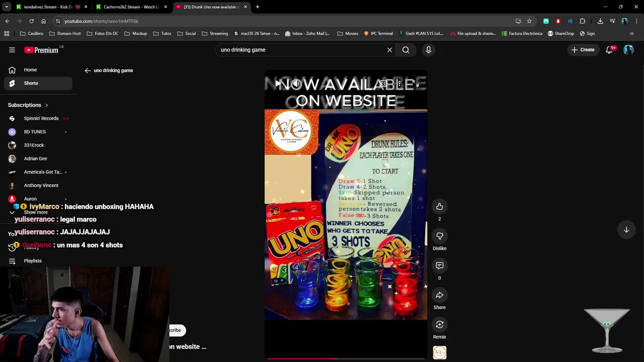Open IPC Terminal bookmark
The height and width of the screenshot is (362, 644).
[378, 34]
